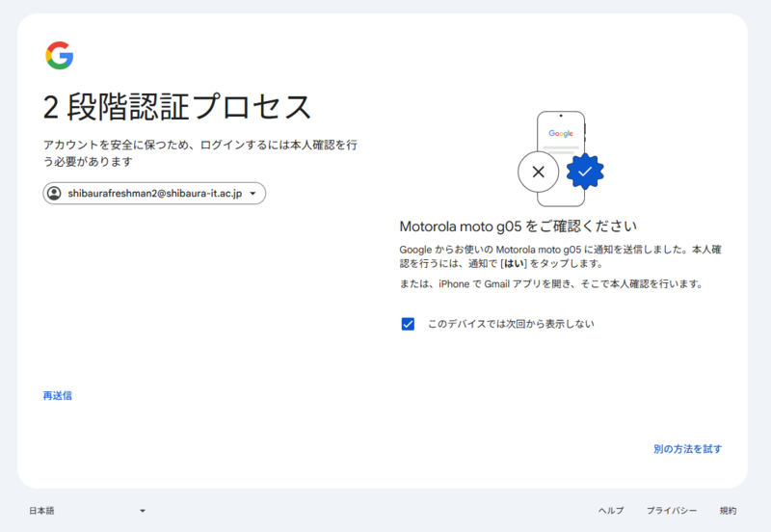Click the arrow of the language dropdown
771x532 pixels.
pos(142,511)
